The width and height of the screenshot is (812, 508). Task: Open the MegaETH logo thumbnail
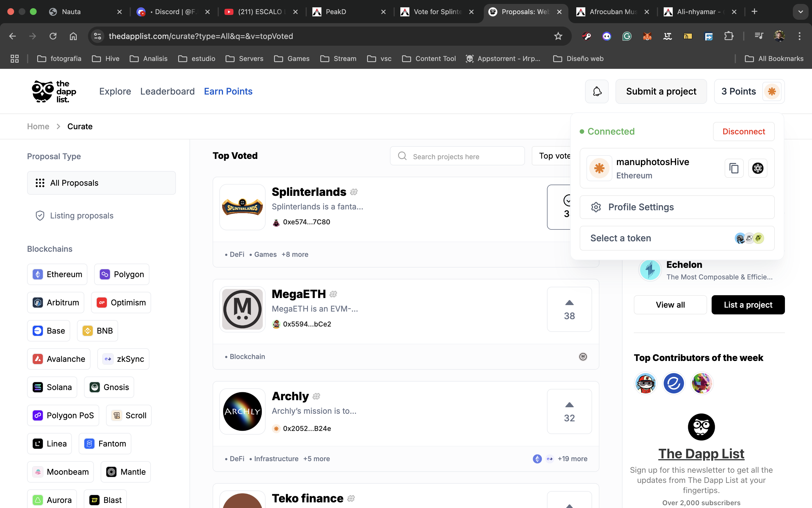coord(242,309)
